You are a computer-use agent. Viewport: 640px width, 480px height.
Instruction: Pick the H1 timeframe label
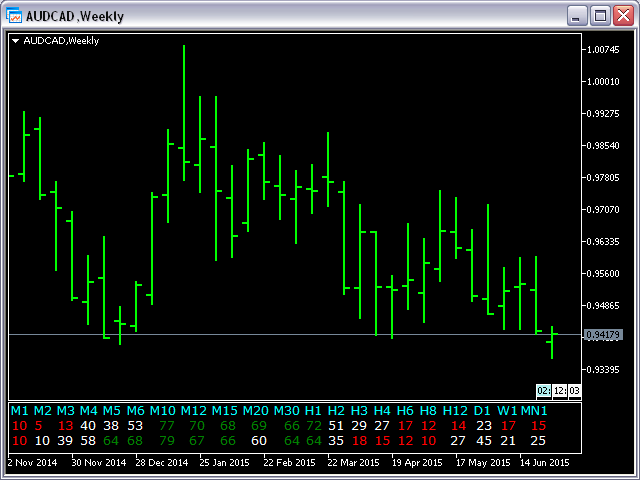[x=314, y=411]
